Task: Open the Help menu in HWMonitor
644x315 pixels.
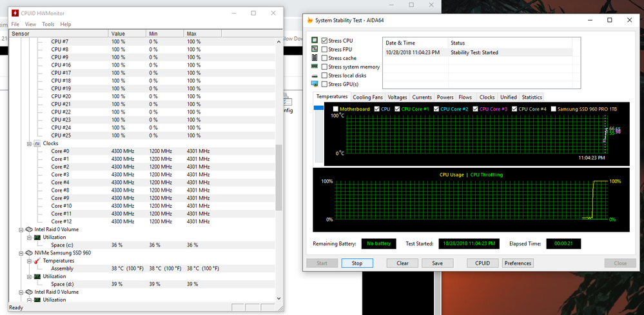Action: pyautogui.click(x=66, y=25)
